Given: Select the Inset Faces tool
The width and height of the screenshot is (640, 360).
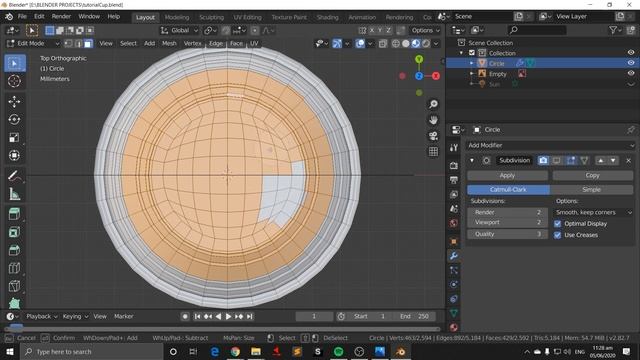Looking at the screenshot, I should (15, 232).
